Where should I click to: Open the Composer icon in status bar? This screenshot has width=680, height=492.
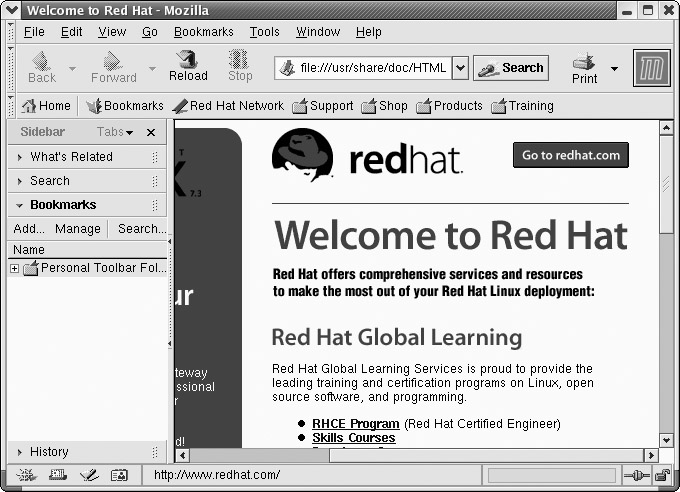pos(88,475)
